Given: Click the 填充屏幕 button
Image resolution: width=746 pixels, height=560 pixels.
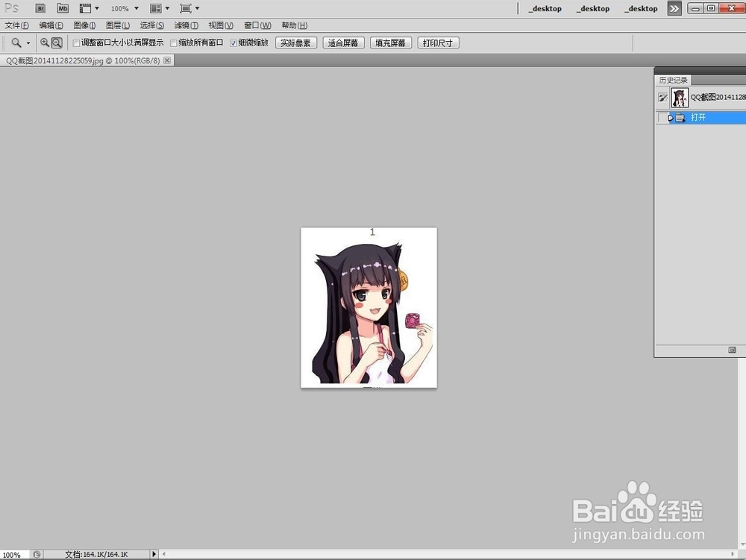Looking at the screenshot, I should pyautogui.click(x=391, y=43).
